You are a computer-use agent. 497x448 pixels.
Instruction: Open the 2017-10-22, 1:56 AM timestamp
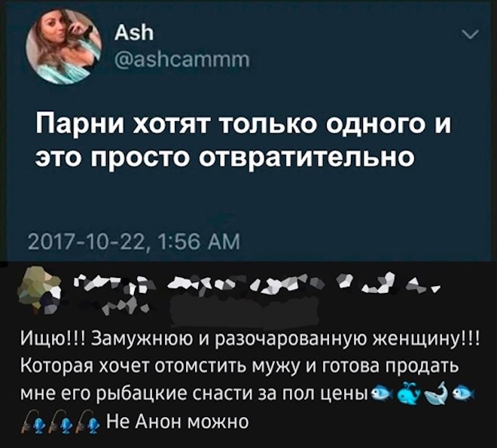click(134, 243)
